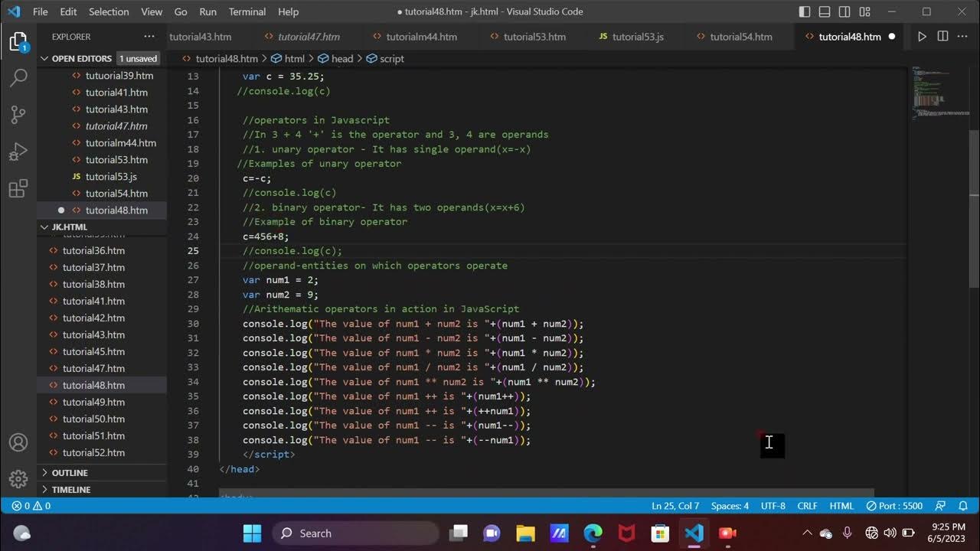This screenshot has width=980, height=551.
Task: Open the Search view in activity bar
Action: point(18,77)
